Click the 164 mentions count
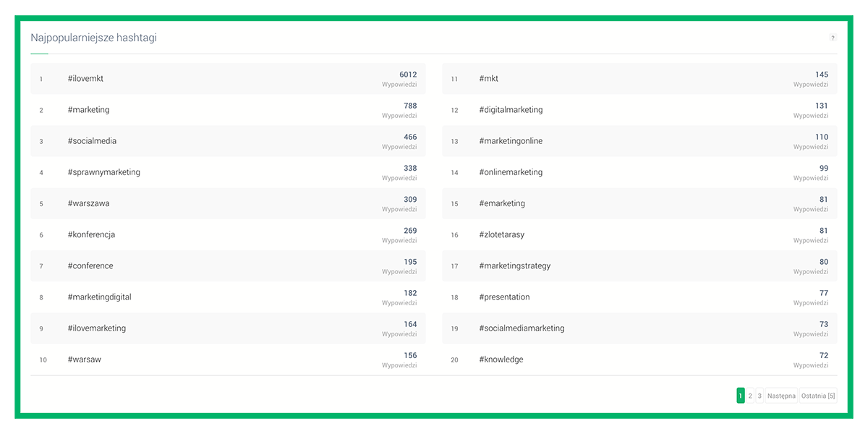The width and height of the screenshot is (868, 434). click(x=410, y=324)
